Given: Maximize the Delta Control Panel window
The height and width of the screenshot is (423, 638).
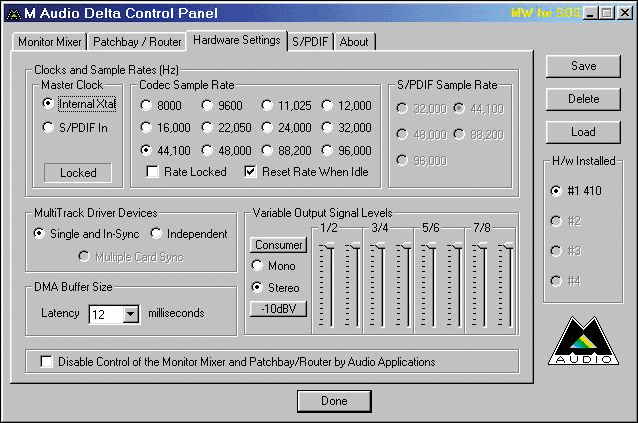Looking at the screenshot, I should [x=606, y=13].
